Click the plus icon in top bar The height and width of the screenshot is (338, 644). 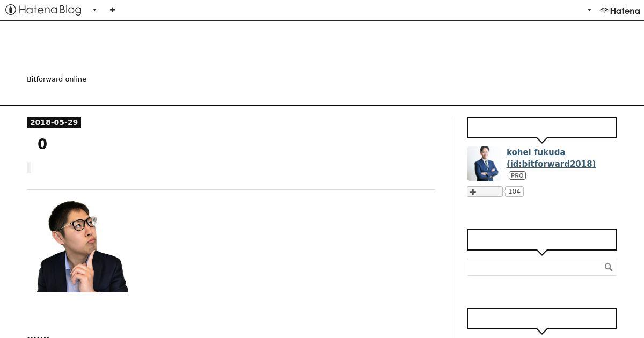pos(112,10)
